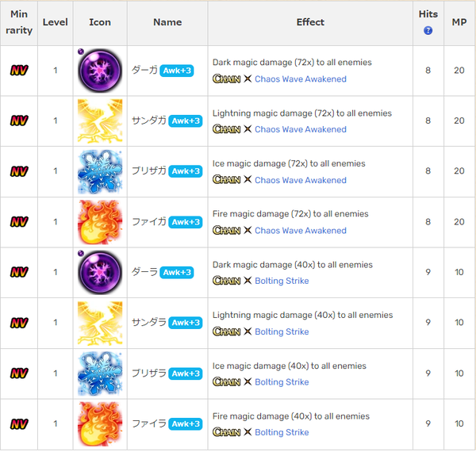This screenshot has height=452, width=476.
Task: Open Chaos Wave Awakened link in ブリザガ row
Action: pos(301,180)
